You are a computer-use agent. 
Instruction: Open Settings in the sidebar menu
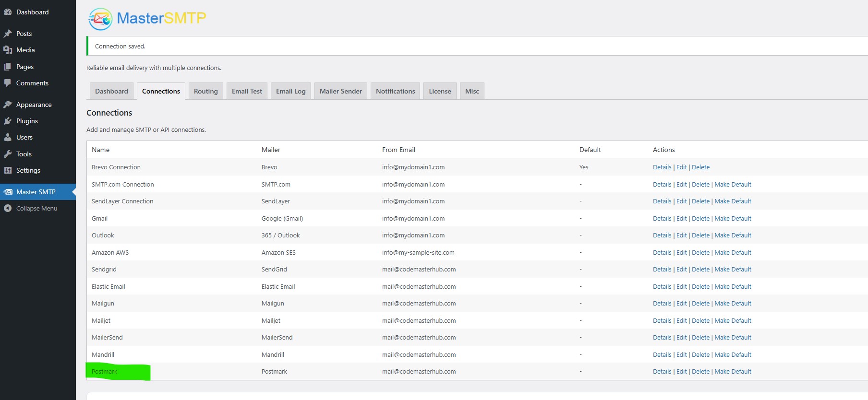click(28, 170)
